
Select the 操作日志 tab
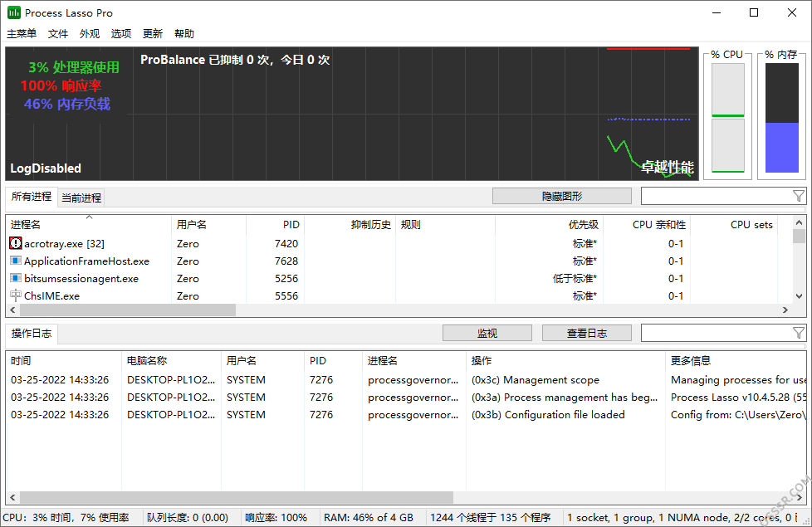[x=32, y=334]
